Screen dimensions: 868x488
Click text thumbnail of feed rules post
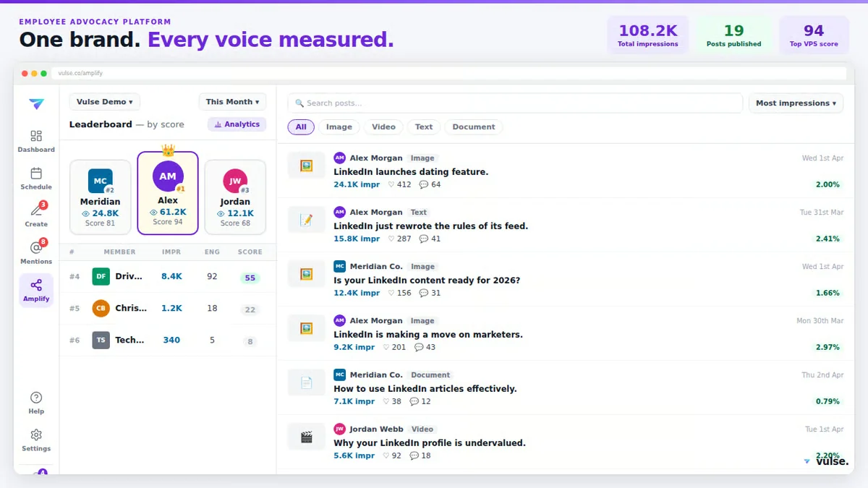pyautogui.click(x=306, y=221)
